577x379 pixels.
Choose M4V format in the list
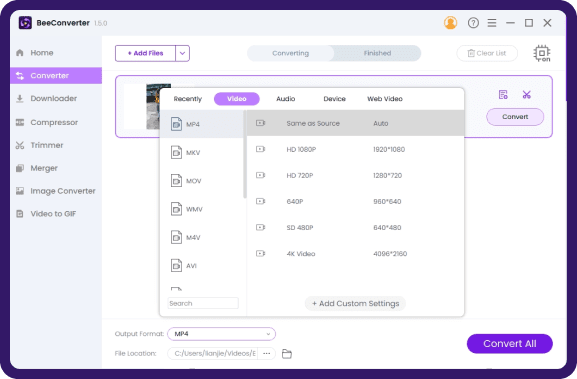pos(202,237)
